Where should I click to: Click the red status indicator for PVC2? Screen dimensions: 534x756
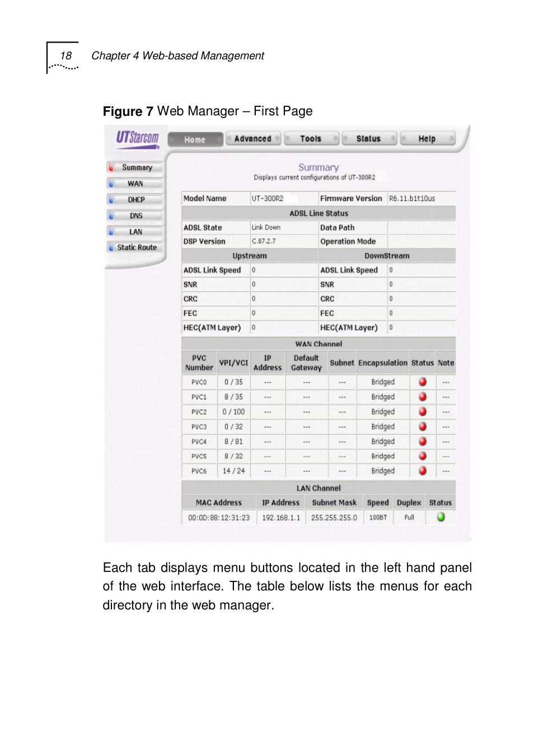click(x=423, y=411)
